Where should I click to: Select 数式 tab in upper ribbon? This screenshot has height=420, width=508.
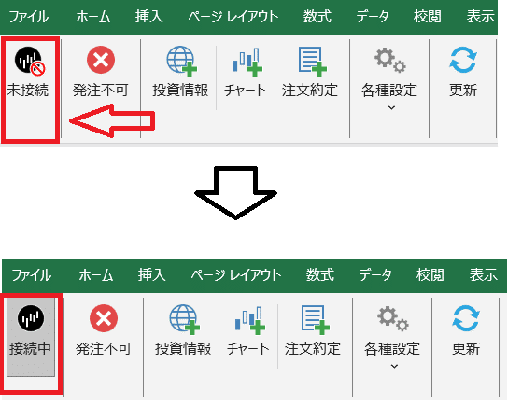click(x=317, y=16)
